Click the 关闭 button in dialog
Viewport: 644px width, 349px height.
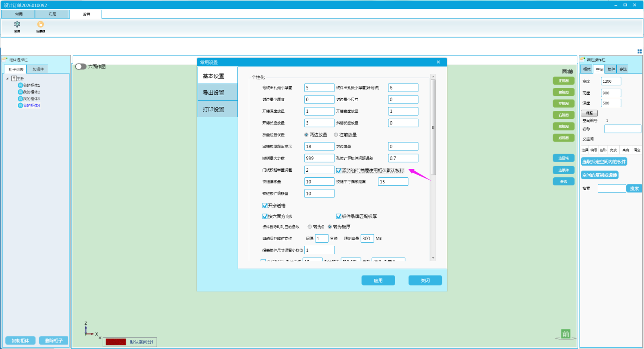pyautogui.click(x=425, y=280)
